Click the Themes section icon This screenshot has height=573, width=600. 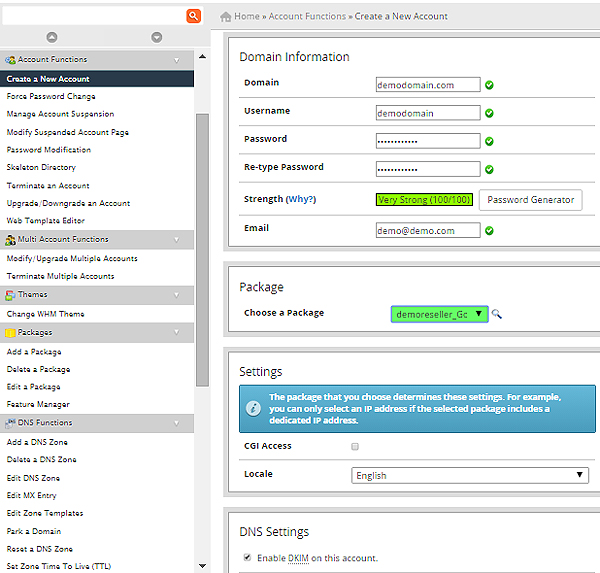pyautogui.click(x=10, y=295)
